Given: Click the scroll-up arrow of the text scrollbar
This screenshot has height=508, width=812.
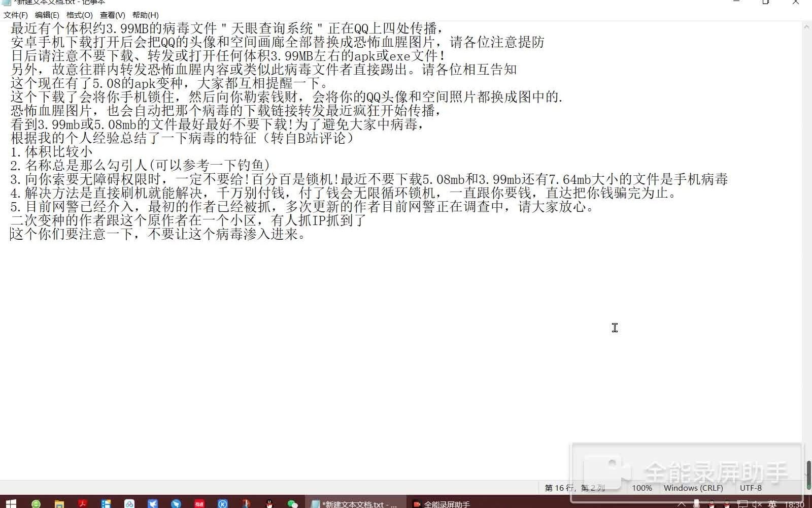Looking at the screenshot, I should tap(807, 26).
